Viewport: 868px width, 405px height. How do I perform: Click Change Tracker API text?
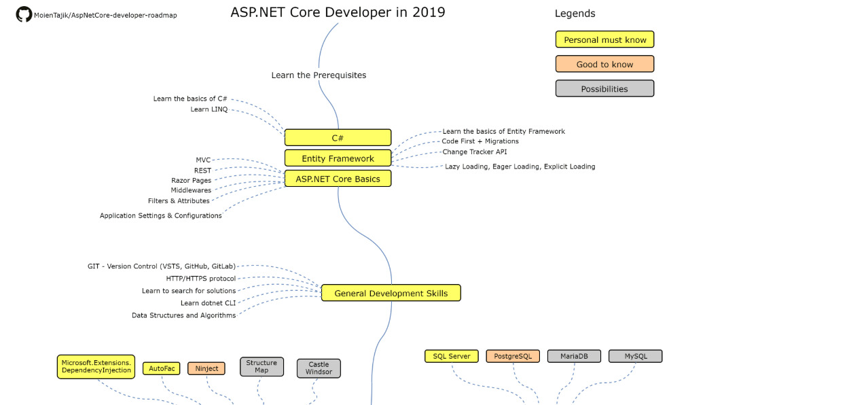tap(475, 152)
